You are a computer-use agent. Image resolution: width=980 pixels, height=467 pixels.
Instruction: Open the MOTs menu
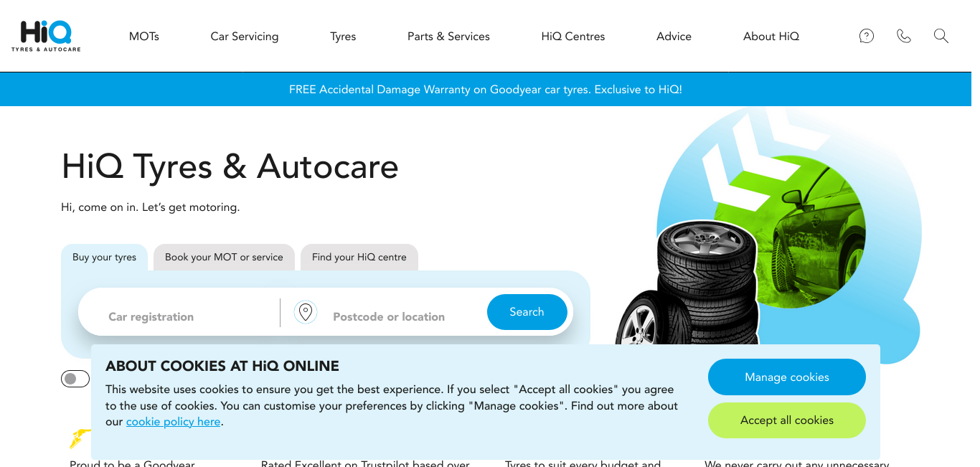pyautogui.click(x=144, y=37)
